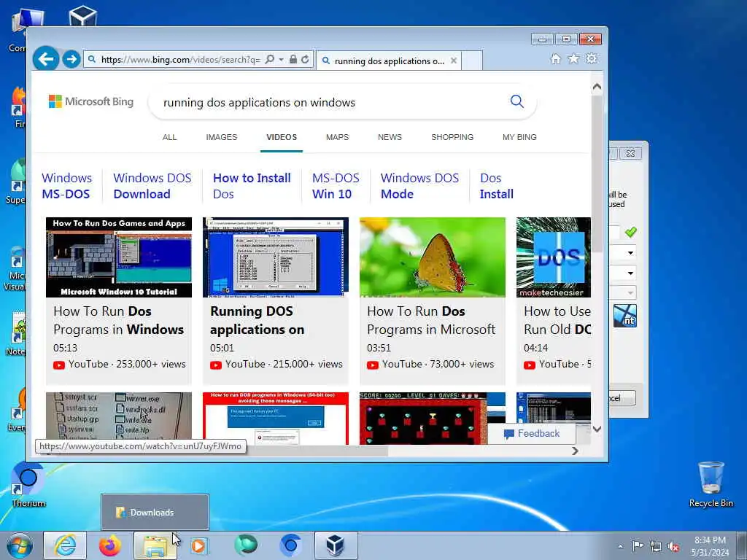Click title 'Running DOS applications on'
This screenshot has width=747, height=560.
tap(258, 321)
